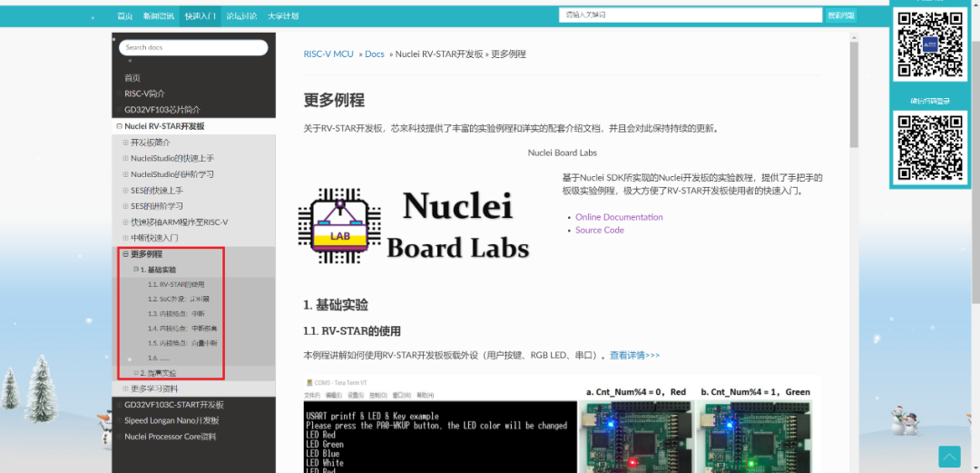Open the Online Documentation link
Screen dimensions: 980x473
[x=619, y=217]
